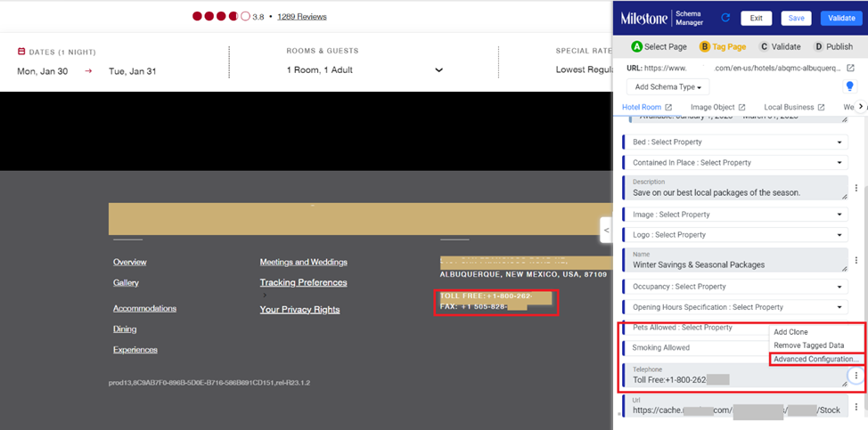
Task: Open Rooms & Guests dropdown
Action: [364, 70]
